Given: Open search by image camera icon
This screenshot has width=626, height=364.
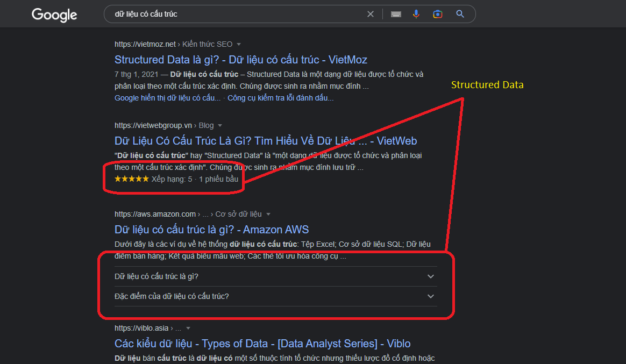Looking at the screenshot, I should click(438, 15).
